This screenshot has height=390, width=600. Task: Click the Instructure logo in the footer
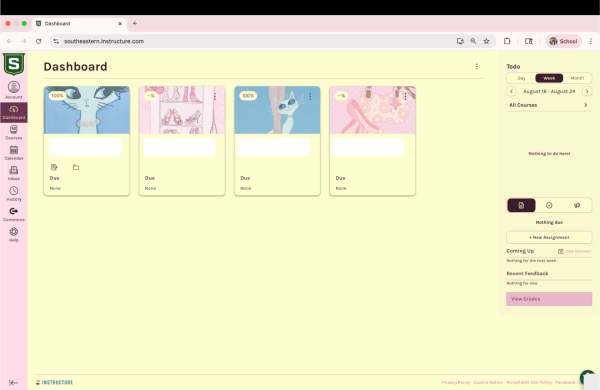pyautogui.click(x=54, y=382)
